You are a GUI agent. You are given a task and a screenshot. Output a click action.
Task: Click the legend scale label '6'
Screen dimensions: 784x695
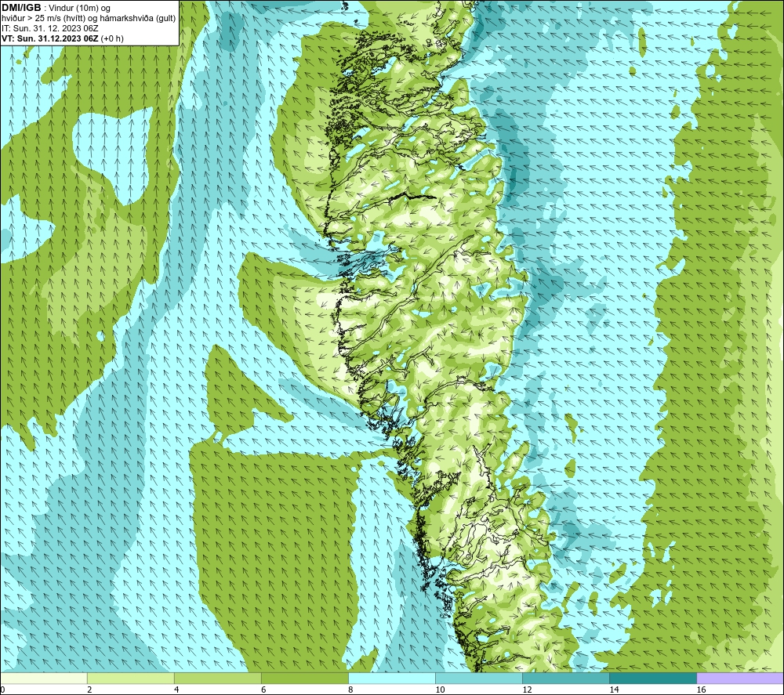[x=263, y=690]
